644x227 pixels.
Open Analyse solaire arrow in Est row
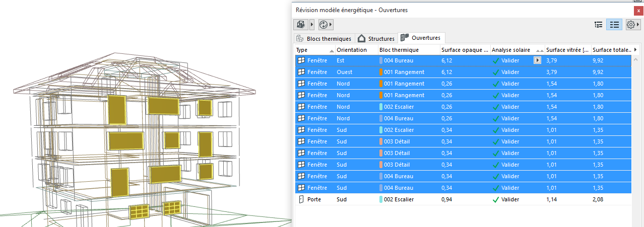pyautogui.click(x=537, y=60)
